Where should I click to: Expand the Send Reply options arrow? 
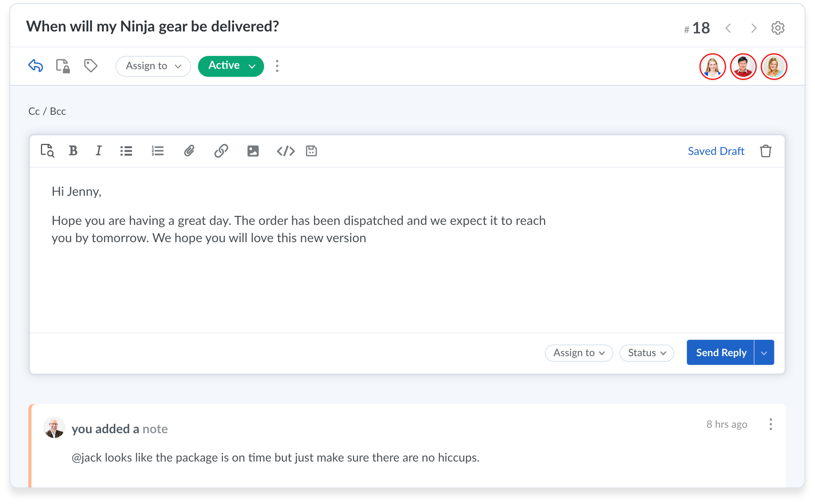coord(763,352)
